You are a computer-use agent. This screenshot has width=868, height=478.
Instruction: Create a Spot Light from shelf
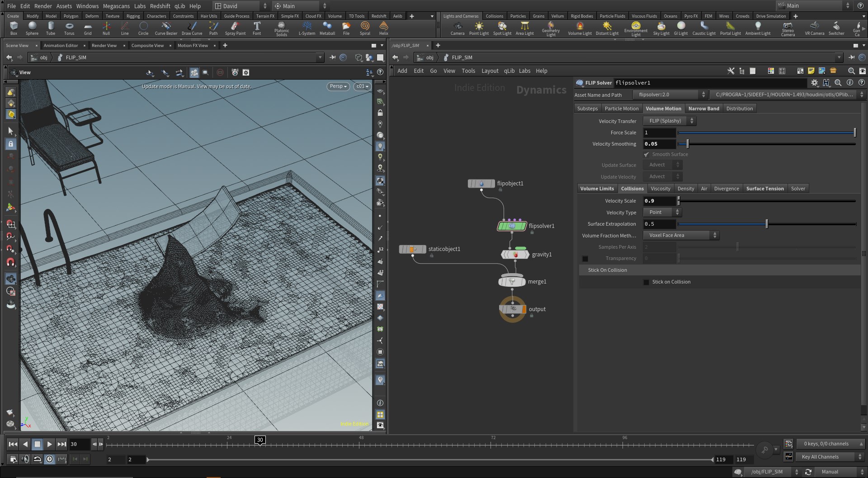[502, 28]
